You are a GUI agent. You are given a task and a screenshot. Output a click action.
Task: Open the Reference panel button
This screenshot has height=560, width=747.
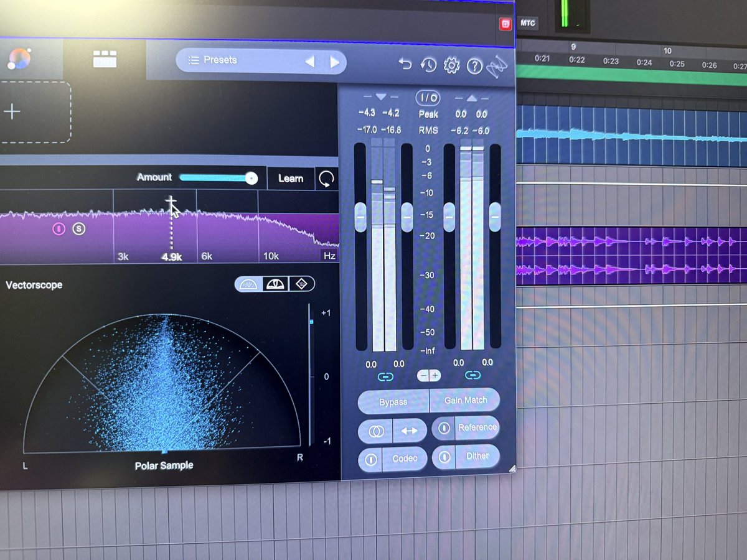(477, 427)
